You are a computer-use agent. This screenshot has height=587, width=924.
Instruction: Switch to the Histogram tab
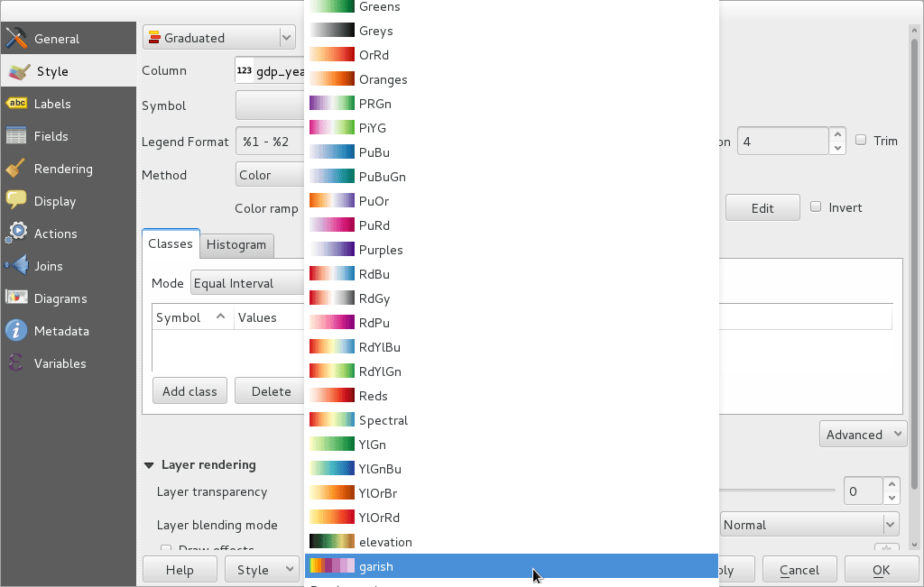(x=236, y=244)
